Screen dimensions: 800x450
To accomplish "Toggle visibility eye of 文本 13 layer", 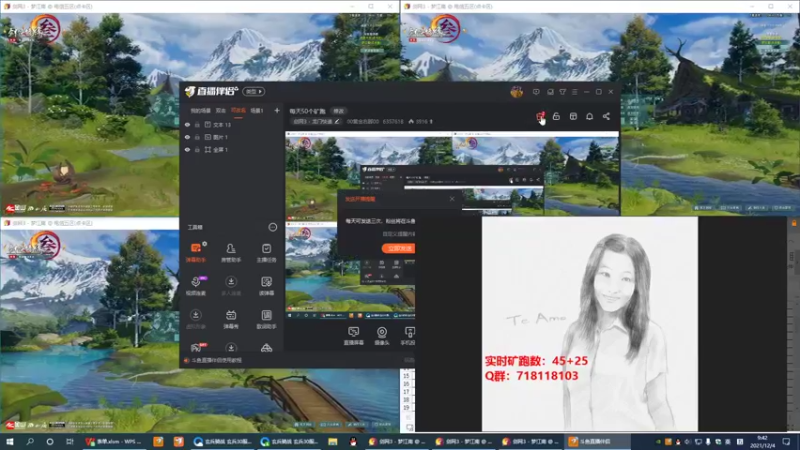I will [187, 124].
